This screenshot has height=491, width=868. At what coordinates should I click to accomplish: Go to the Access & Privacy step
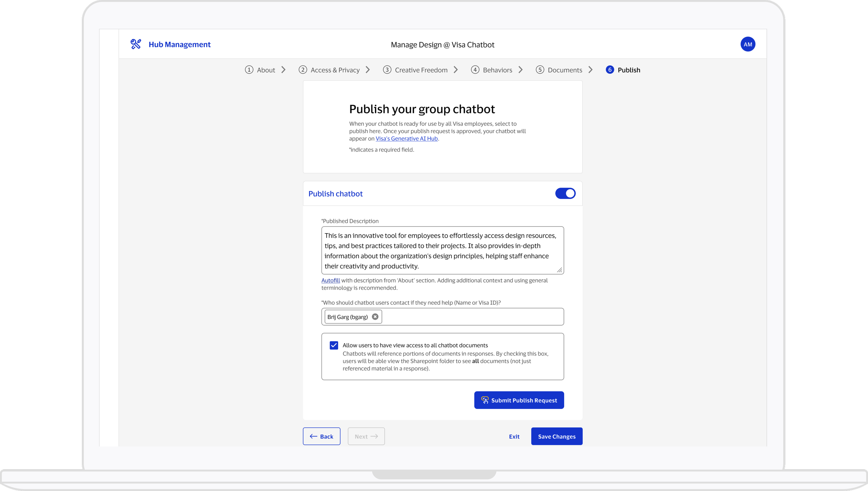pos(335,70)
